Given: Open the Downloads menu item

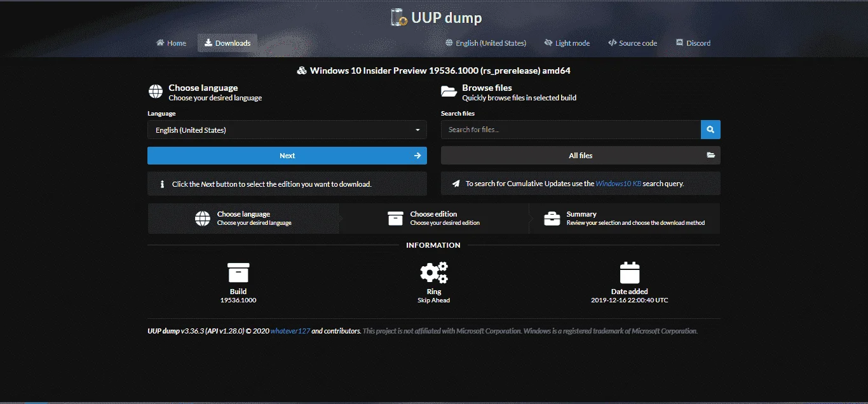Looking at the screenshot, I should [227, 43].
